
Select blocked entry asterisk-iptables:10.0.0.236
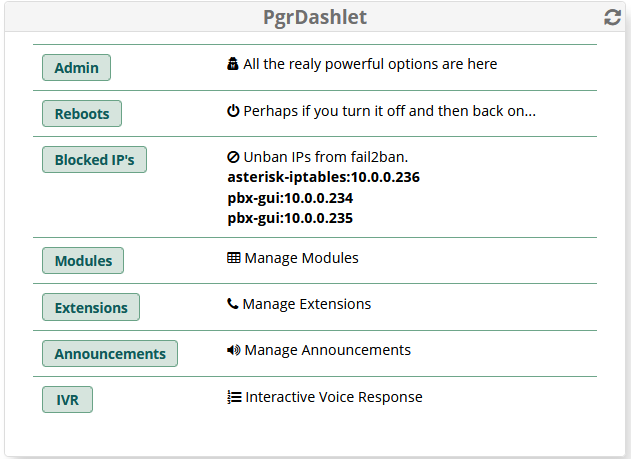pos(324,177)
